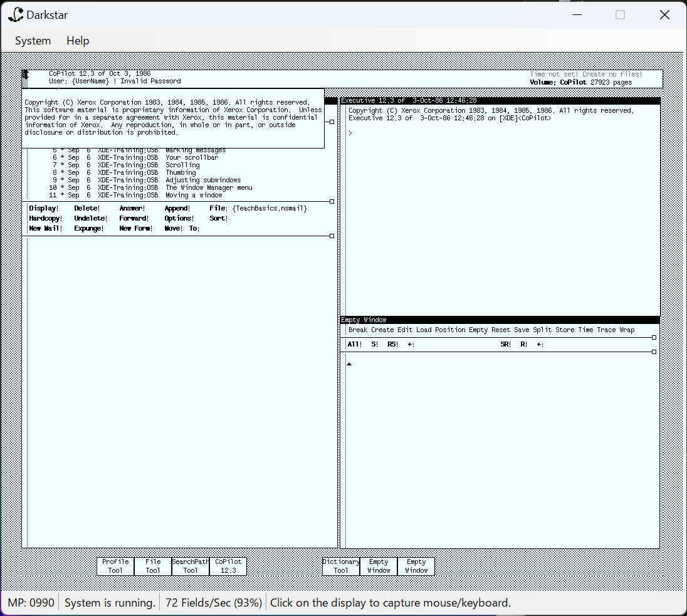Open the Profile Tool icon
Screen dimensions: 687x616
(x=115, y=566)
